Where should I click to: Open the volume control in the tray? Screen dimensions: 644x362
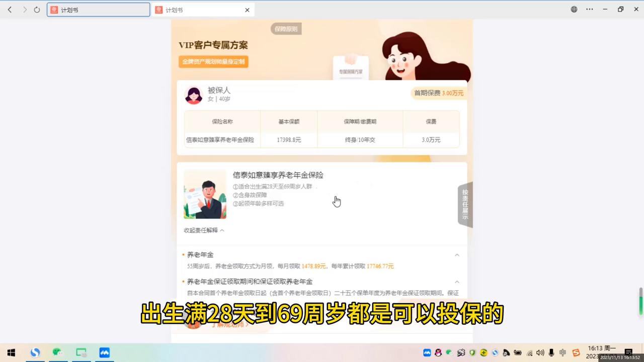pos(540,352)
